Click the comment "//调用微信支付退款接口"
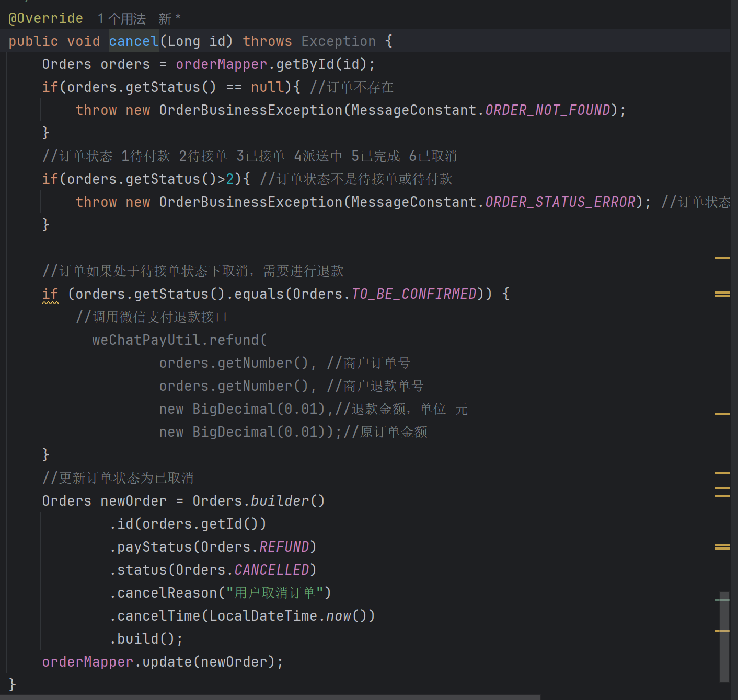Image resolution: width=738 pixels, height=700 pixels. [152, 317]
